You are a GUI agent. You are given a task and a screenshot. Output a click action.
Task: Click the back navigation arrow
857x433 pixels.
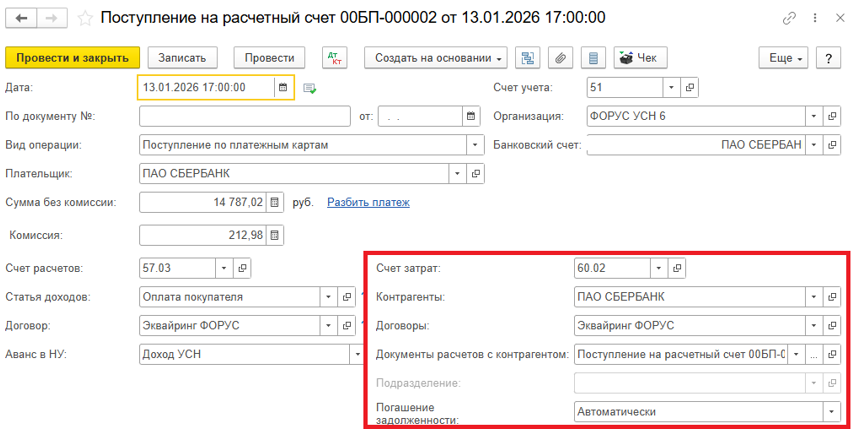coord(21,19)
